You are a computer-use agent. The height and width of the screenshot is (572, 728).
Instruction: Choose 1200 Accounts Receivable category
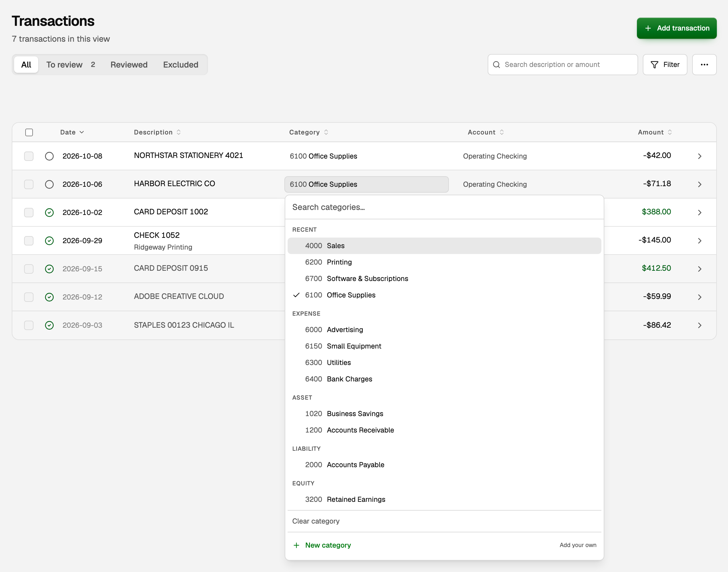pyautogui.click(x=444, y=430)
